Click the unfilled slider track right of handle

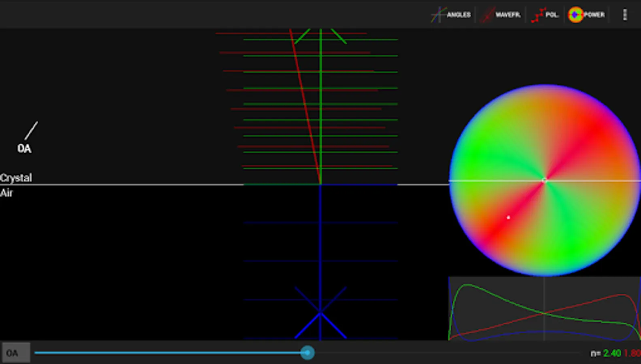coord(445,353)
